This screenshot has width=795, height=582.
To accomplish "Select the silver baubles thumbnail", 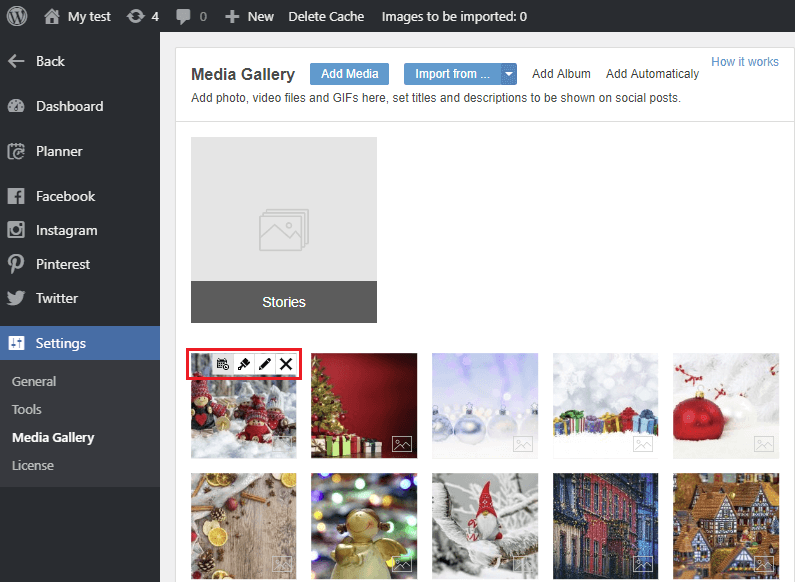I will pyautogui.click(x=485, y=406).
